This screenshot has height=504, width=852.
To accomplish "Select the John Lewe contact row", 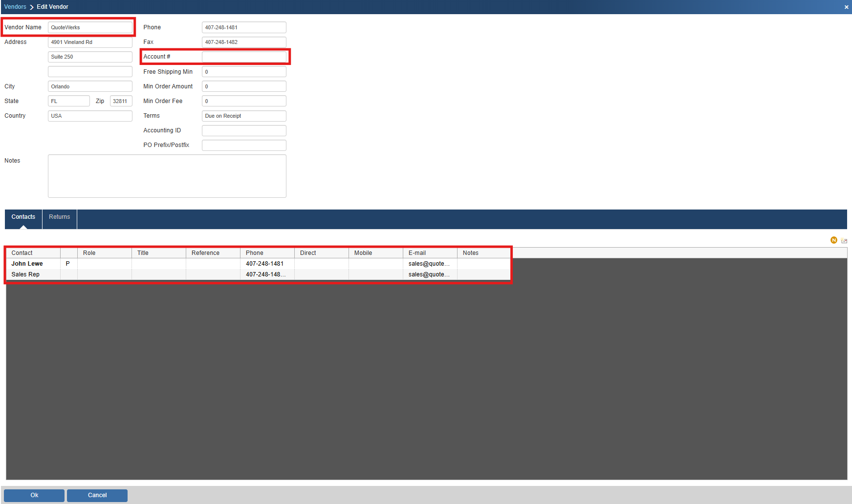I will (27, 264).
